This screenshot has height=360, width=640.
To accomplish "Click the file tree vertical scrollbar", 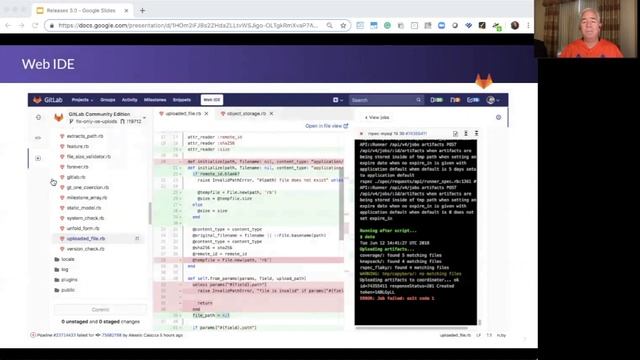I will point(150,213).
